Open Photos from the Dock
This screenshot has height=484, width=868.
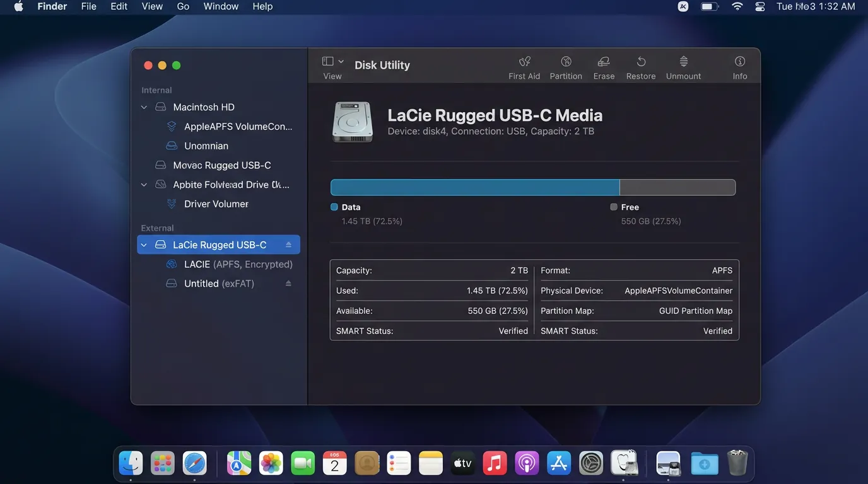point(271,464)
